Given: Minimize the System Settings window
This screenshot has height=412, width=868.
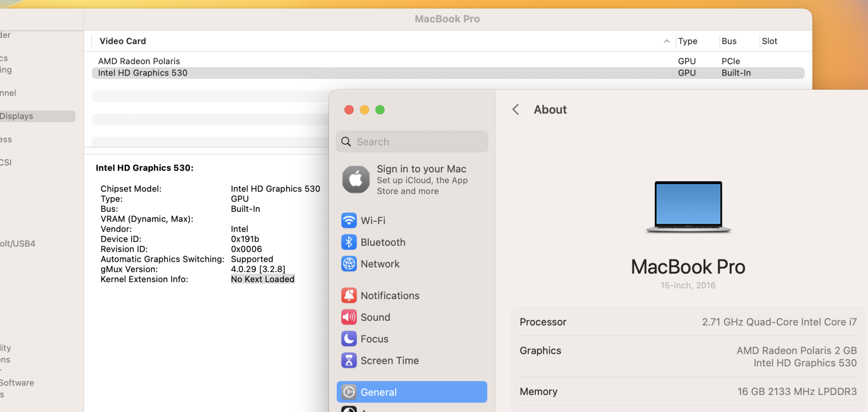Looking at the screenshot, I should (365, 110).
